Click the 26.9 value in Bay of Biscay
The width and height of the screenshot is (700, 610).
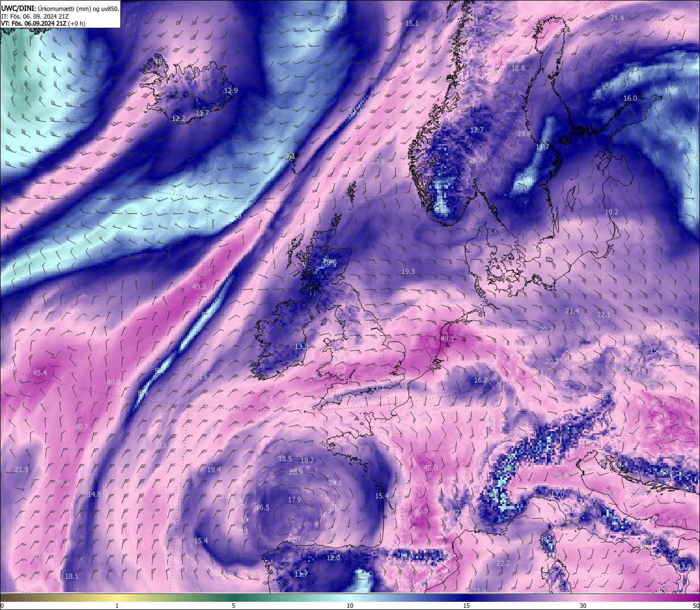(x=296, y=472)
